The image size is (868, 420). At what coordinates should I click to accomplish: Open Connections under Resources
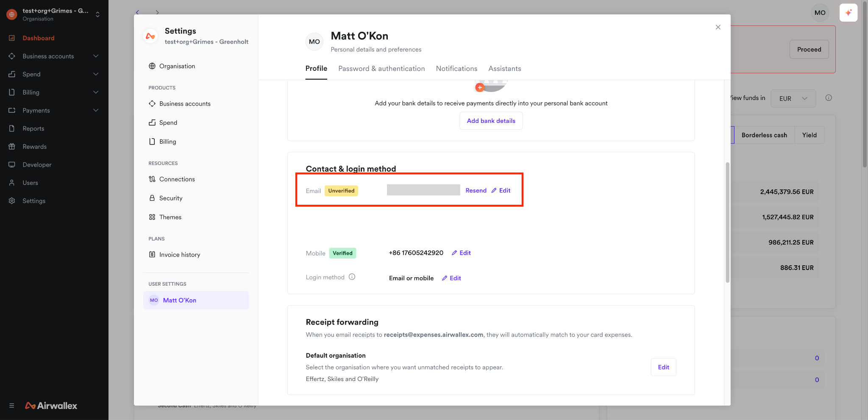(177, 179)
